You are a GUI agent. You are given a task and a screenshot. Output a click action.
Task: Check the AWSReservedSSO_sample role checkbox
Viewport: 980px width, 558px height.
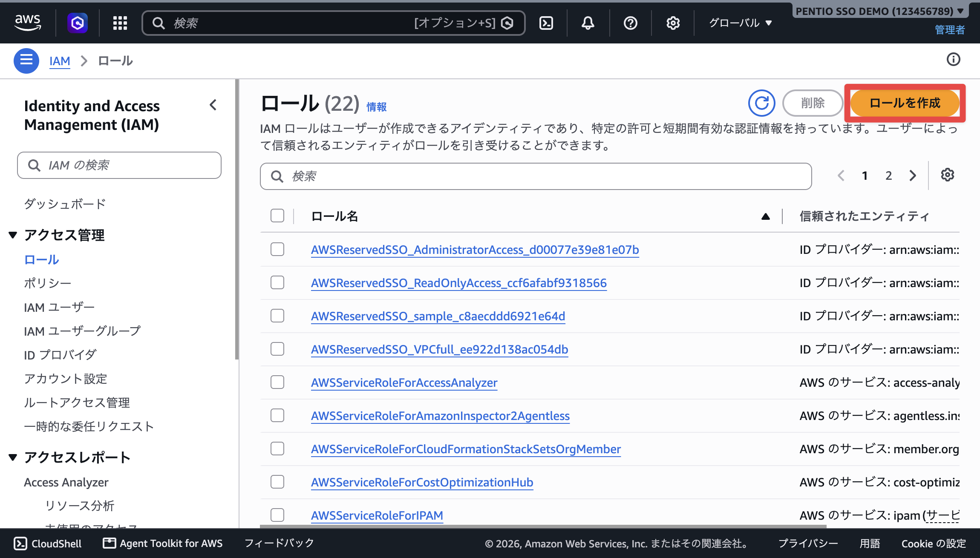277,316
